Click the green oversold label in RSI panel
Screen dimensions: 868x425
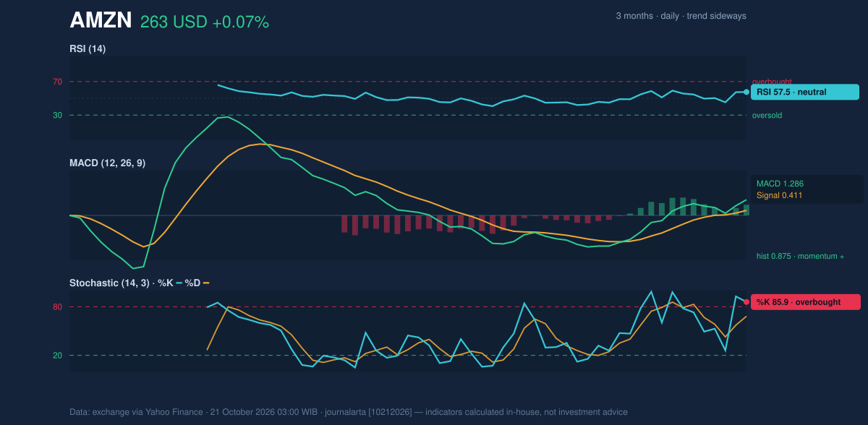[x=767, y=115]
